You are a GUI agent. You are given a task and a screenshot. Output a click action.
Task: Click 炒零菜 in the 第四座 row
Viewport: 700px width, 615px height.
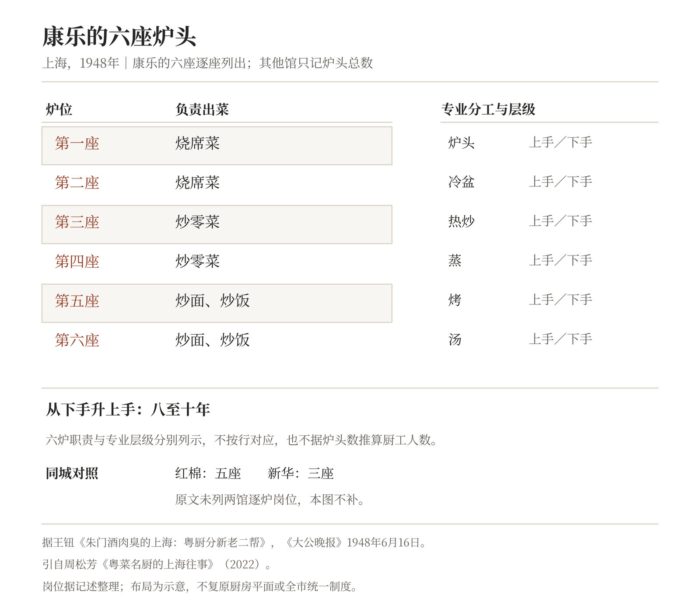click(197, 262)
